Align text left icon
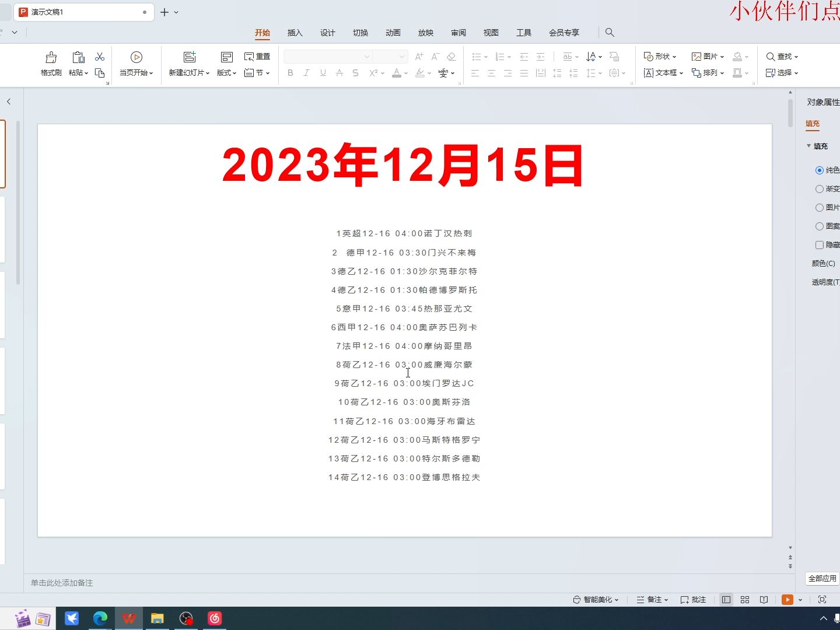Screen dimensions: 840x630 pyautogui.click(x=475, y=73)
